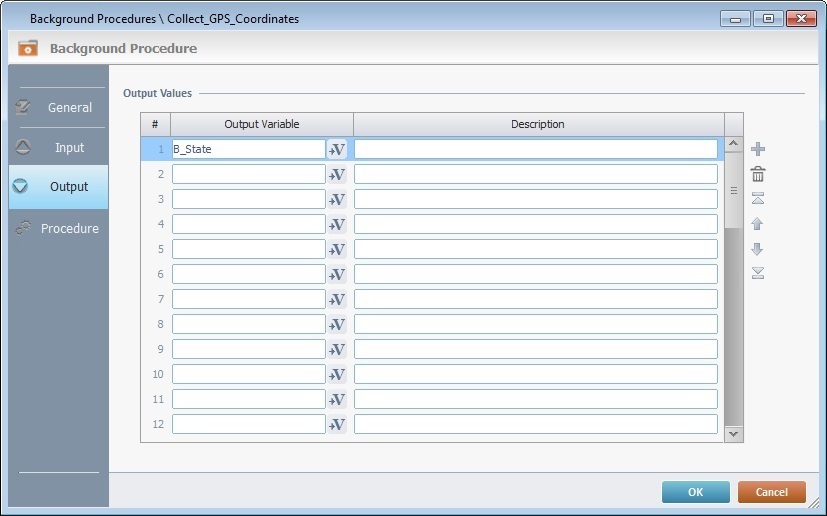Click the move up arrow icon

[758, 224]
